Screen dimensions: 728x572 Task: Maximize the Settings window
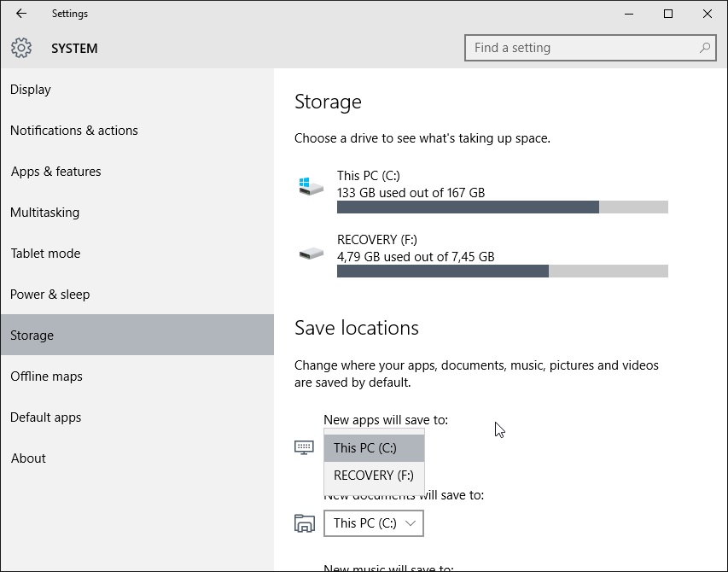point(668,14)
